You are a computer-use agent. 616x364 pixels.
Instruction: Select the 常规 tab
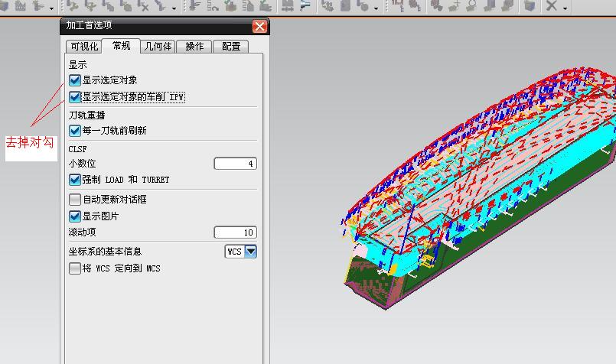(x=121, y=46)
